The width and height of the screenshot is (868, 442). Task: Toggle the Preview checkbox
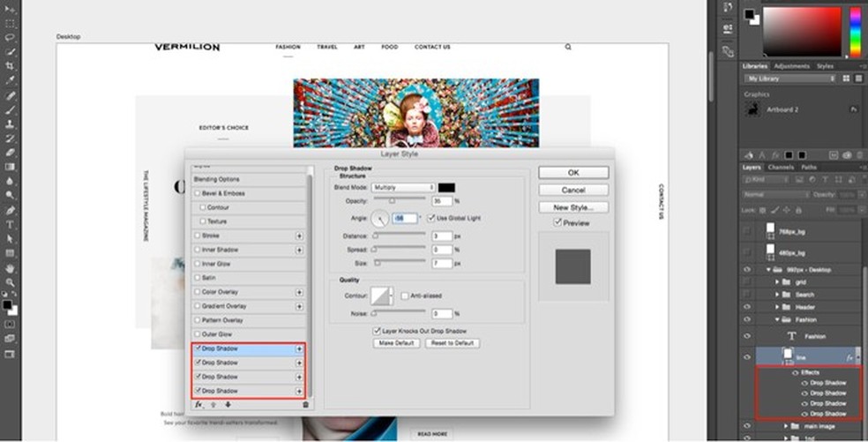[557, 222]
